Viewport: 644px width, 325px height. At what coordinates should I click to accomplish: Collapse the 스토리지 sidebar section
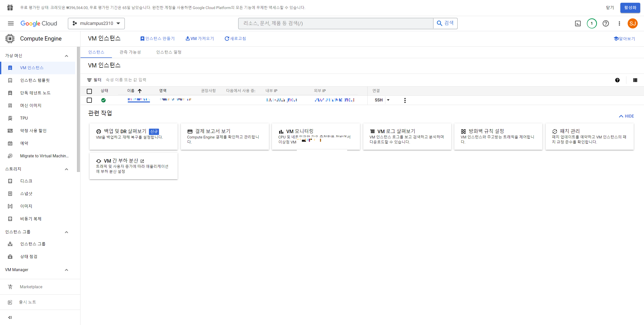(x=66, y=169)
